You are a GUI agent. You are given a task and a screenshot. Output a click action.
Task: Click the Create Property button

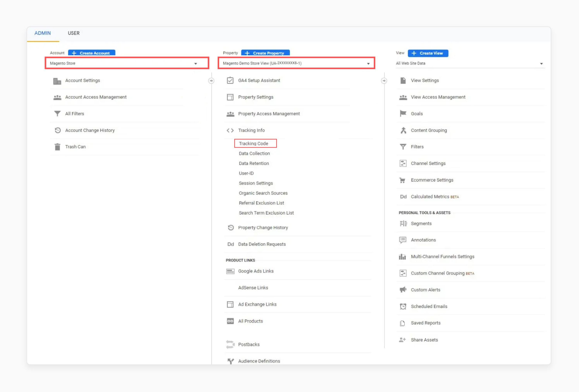click(265, 53)
